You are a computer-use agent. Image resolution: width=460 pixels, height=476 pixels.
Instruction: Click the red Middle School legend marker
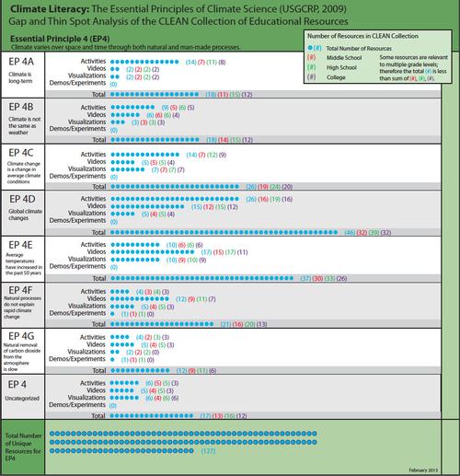(311, 57)
